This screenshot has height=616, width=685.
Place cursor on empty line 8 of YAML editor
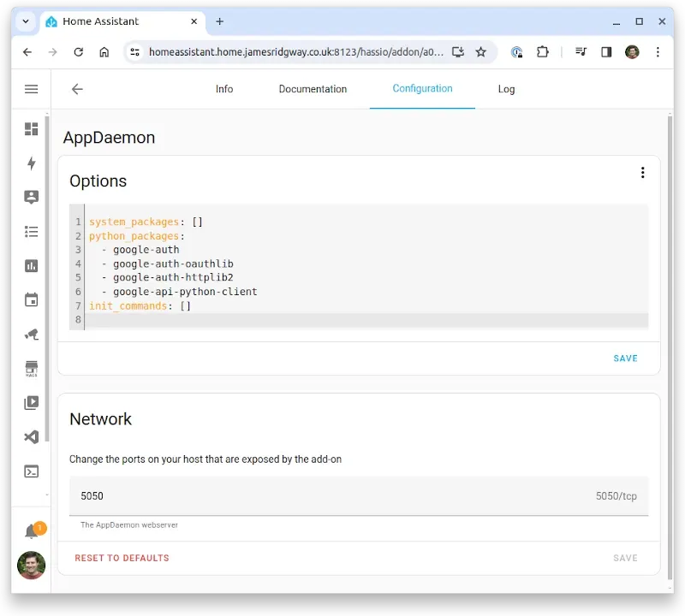point(366,320)
